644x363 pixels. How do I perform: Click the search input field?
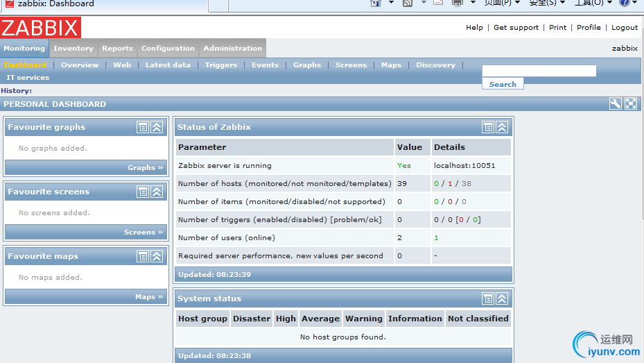[x=539, y=71]
